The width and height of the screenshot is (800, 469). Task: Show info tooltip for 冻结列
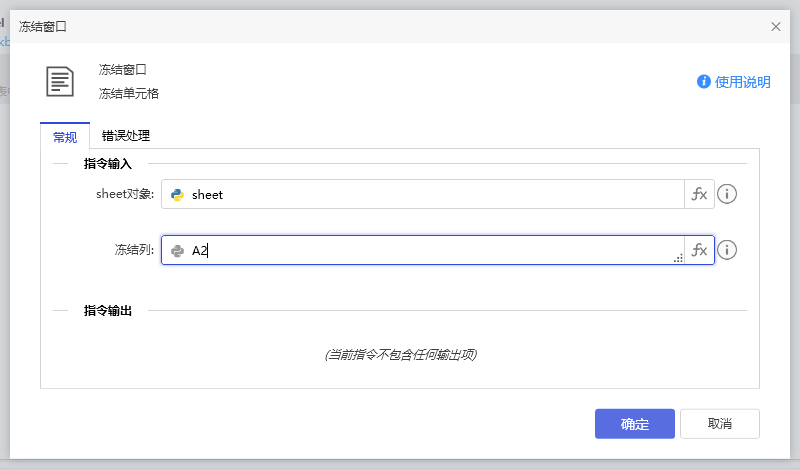click(728, 250)
